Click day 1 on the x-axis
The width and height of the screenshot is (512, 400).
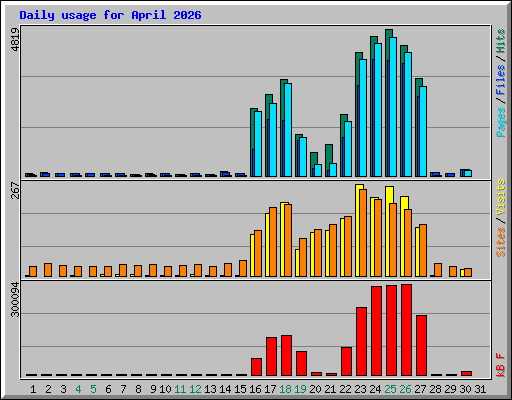click(33, 389)
